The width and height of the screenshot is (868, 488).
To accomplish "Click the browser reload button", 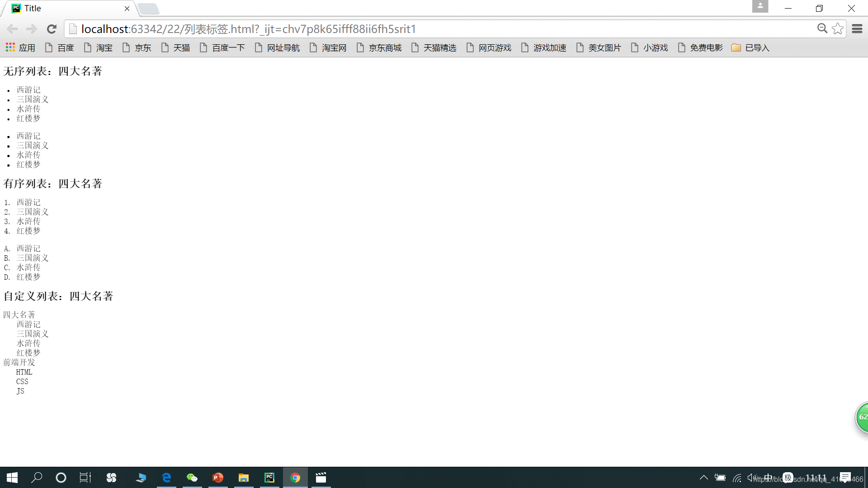I will [x=52, y=29].
